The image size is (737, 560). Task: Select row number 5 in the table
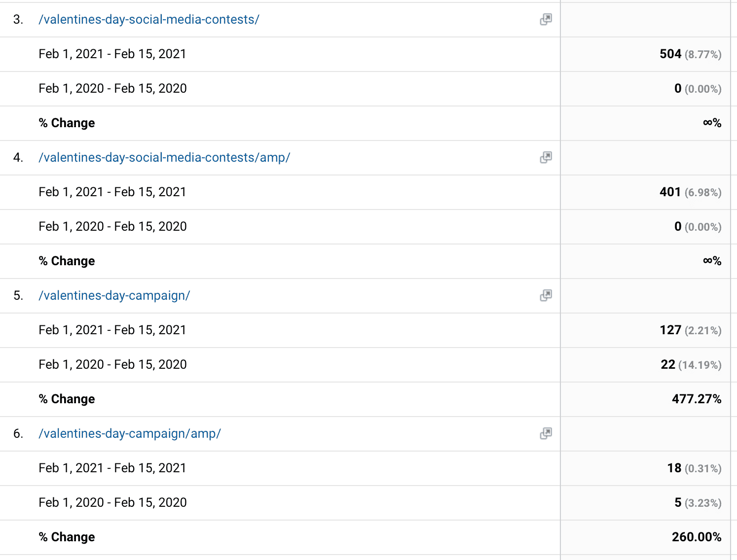tap(18, 296)
